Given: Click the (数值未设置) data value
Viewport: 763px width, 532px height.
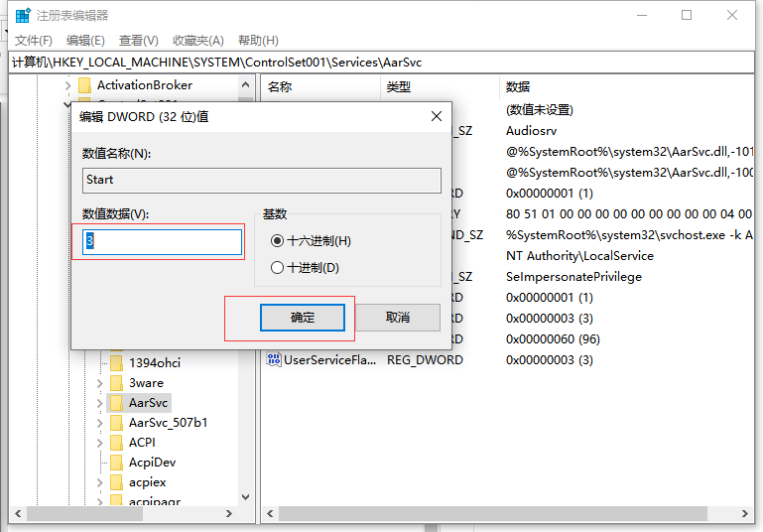Looking at the screenshot, I should point(540,109).
